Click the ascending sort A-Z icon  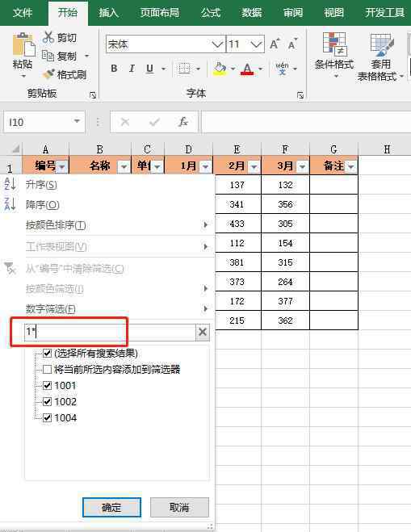coord(10,184)
